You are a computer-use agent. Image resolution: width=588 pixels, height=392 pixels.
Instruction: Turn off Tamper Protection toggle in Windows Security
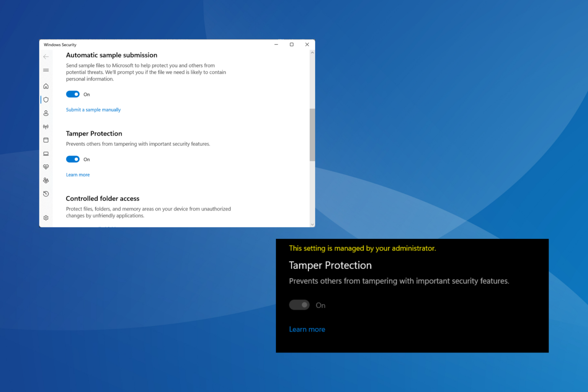[73, 159]
